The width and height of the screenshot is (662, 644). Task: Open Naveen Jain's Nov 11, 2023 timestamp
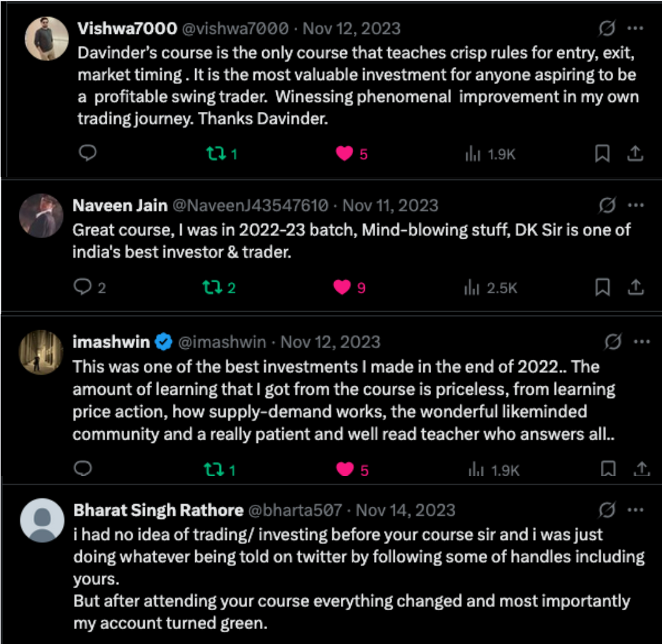pos(390,206)
